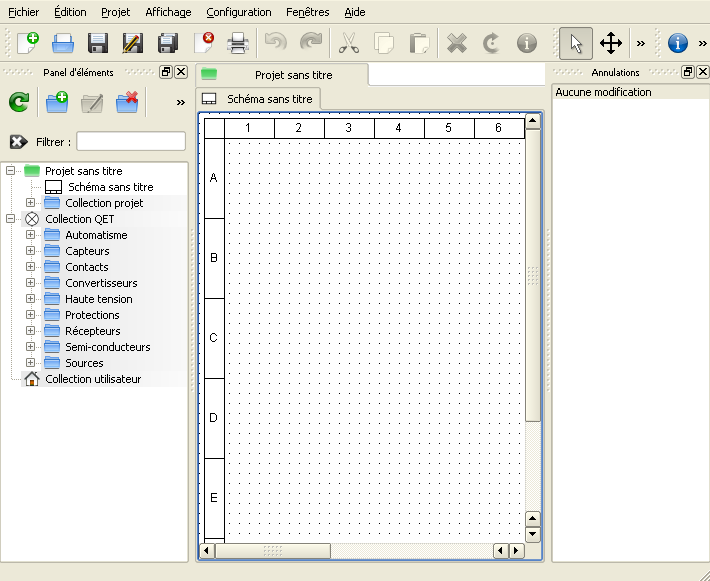Click the Filtrer text field
The width and height of the screenshot is (710, 581).
tap(131, 142)
